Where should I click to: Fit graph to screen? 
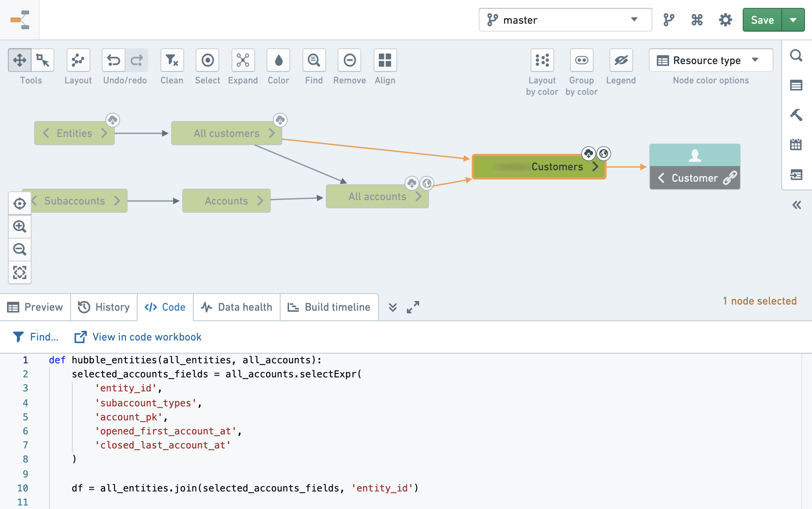coord(20,272)
